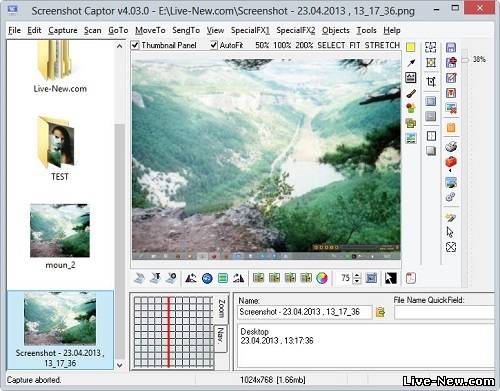Click the FIT zoom mode

coord(355,45)
